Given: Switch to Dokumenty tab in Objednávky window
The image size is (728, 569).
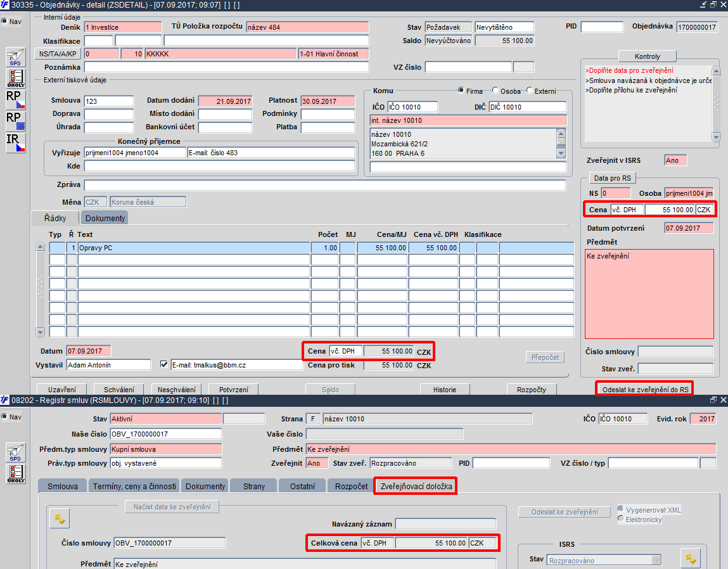Looking at the screenshot, I should (105, 218).
